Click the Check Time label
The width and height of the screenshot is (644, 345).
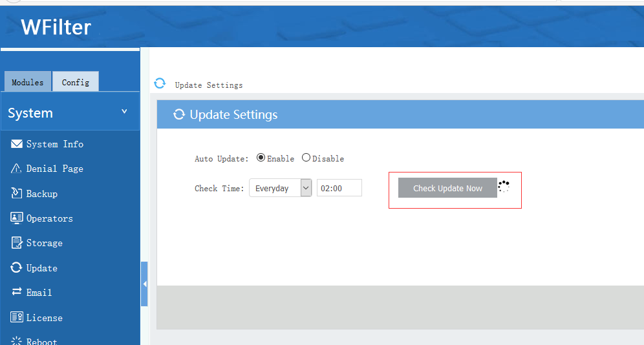tap(219, 188)
